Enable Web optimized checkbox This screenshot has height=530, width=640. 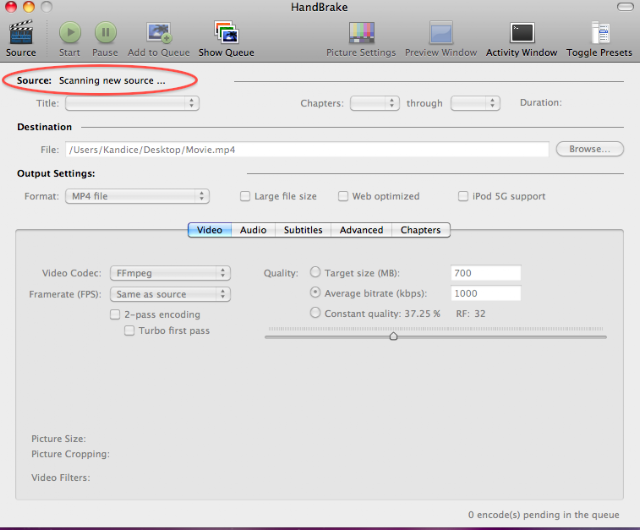tap(343, 196)
